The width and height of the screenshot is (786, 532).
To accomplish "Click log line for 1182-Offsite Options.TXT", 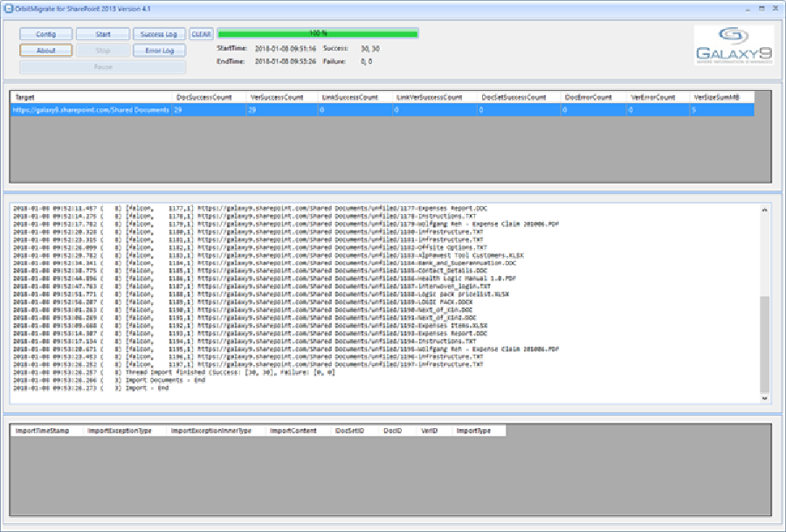I will (x=250, y=247).
